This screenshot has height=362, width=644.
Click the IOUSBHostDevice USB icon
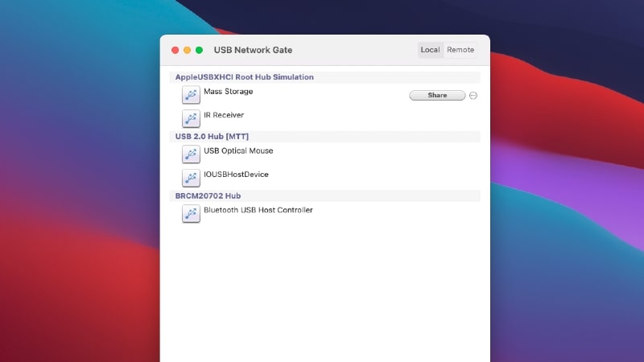pos(191,178)
